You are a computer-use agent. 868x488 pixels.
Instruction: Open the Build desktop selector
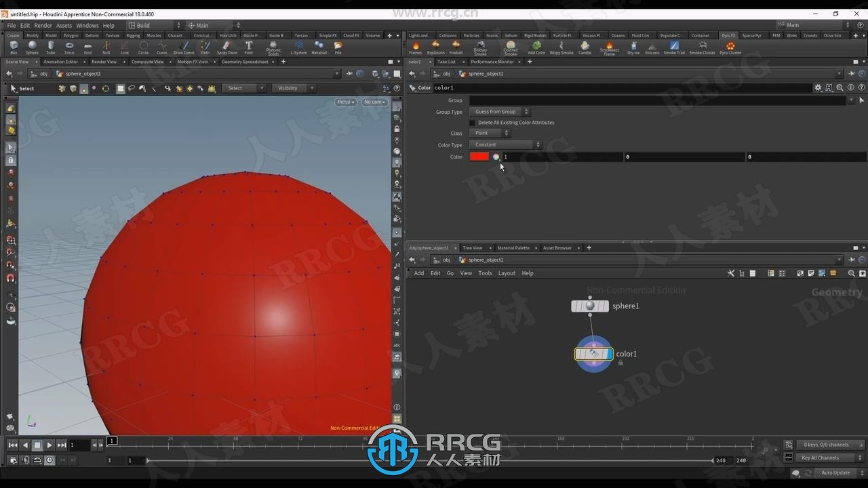click(155, 25)
